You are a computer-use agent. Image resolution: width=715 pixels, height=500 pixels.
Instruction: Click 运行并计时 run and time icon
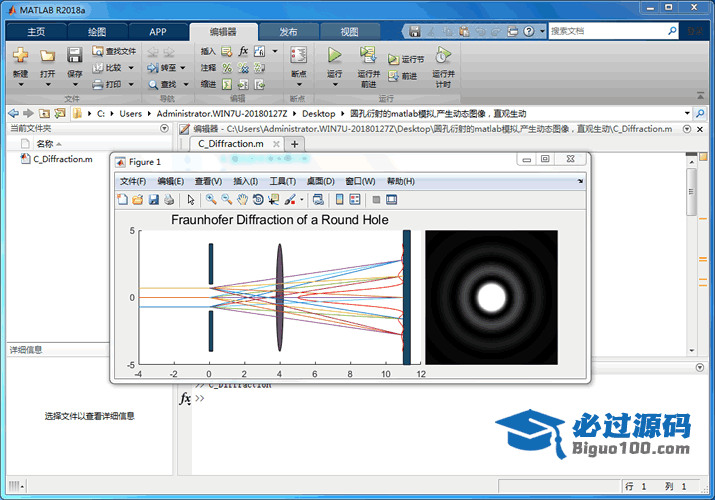click(443, 55)
